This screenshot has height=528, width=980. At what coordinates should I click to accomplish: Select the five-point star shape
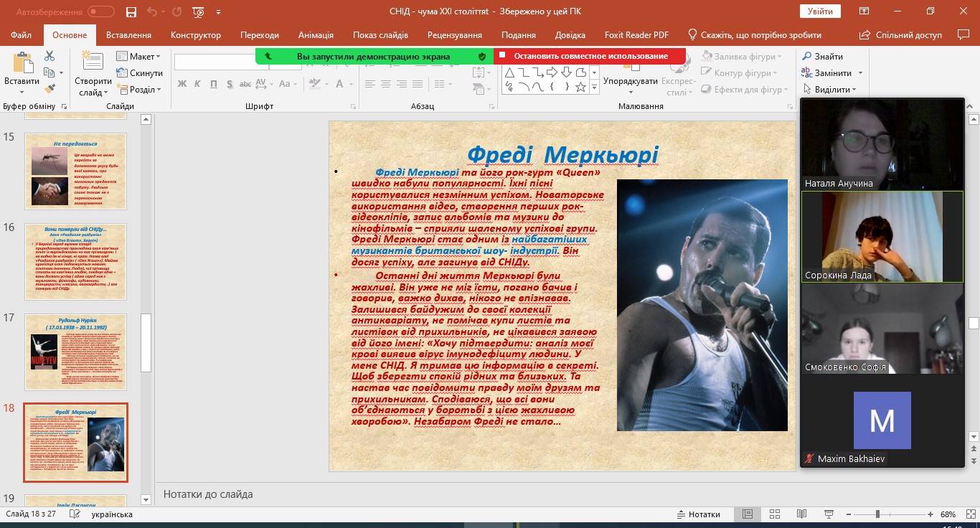(x=580, y=87)
